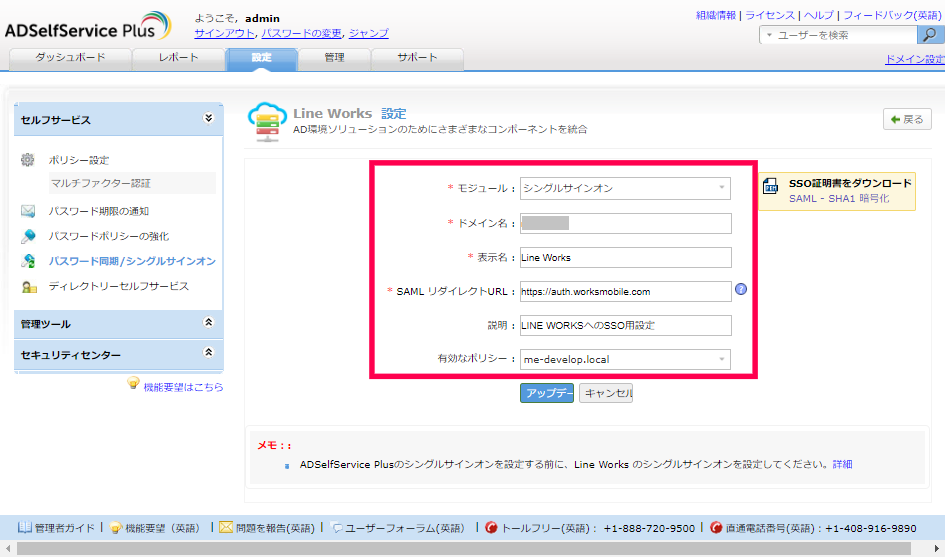The height and width of the screenshot is (557, 945).
Task: Open 問題を報告(英語) in the footer
Action: pyautogui.click(x=275, y=528)
